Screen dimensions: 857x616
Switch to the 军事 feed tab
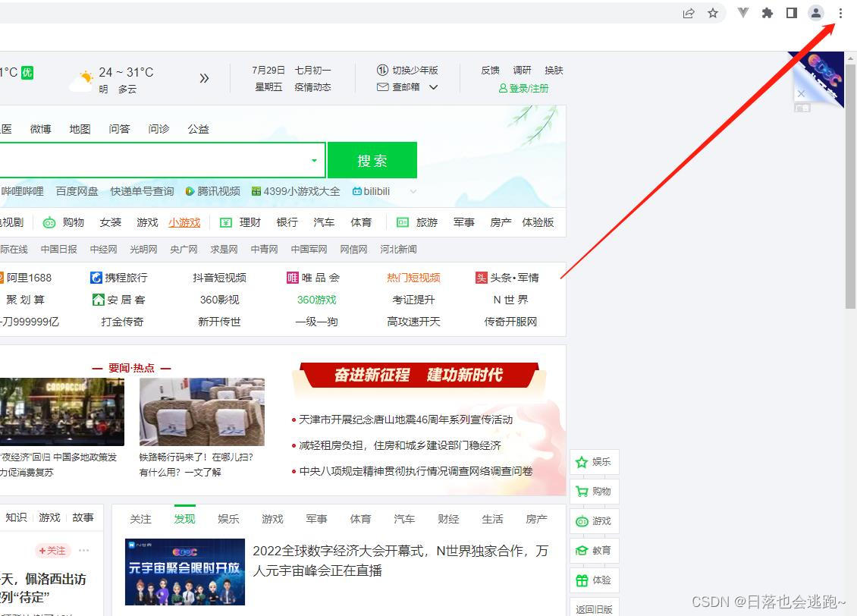pyautogui.click(x=316, y=519)
